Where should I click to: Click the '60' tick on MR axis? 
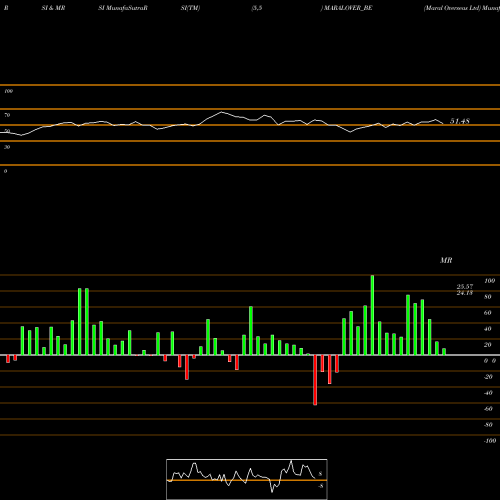[x=488, y=313]
